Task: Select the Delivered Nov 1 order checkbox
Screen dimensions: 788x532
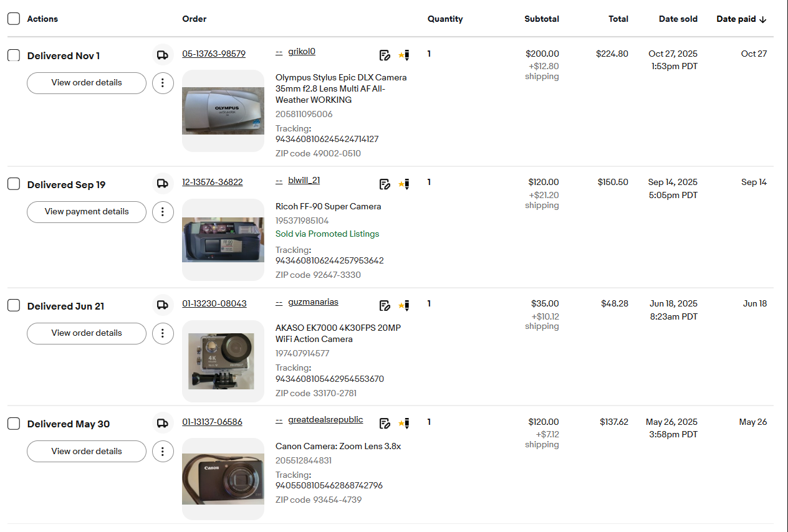Action: (14, 55)
